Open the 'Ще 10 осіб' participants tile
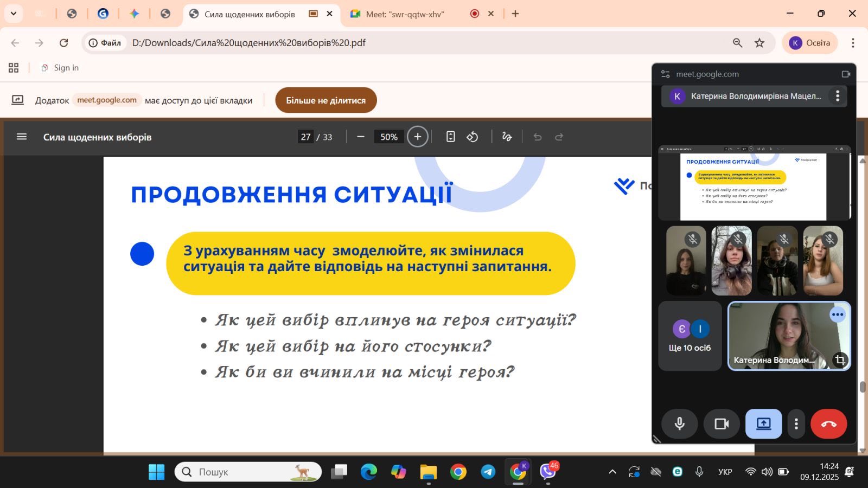 tap(690, 336)
